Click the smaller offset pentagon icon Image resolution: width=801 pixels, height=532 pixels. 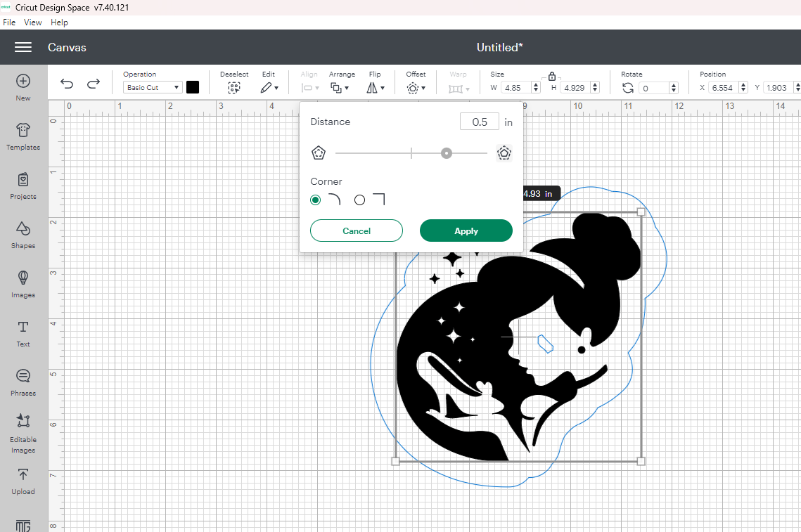tap(319, 153)
